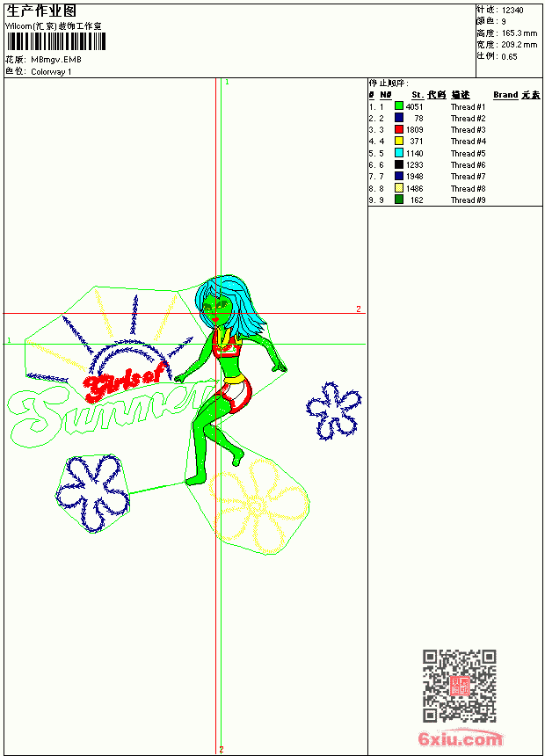Click the green Summer outline text
545x756 pixels.
pyautogui.click(x=108, y=411)
